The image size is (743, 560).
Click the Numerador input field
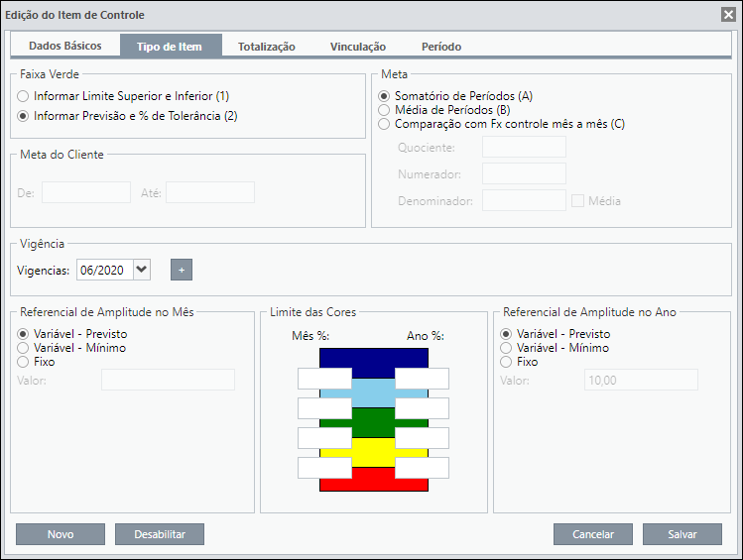(524, 173)
